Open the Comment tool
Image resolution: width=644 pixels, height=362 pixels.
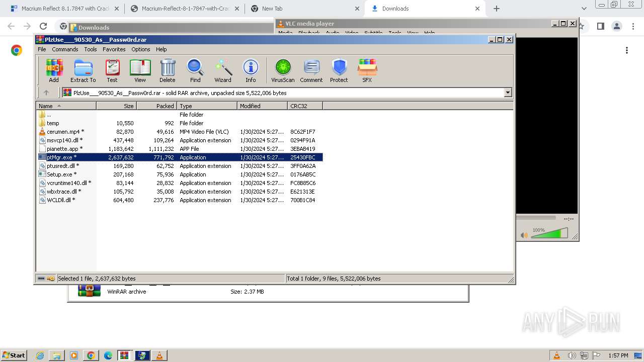(x=311, y=70)
